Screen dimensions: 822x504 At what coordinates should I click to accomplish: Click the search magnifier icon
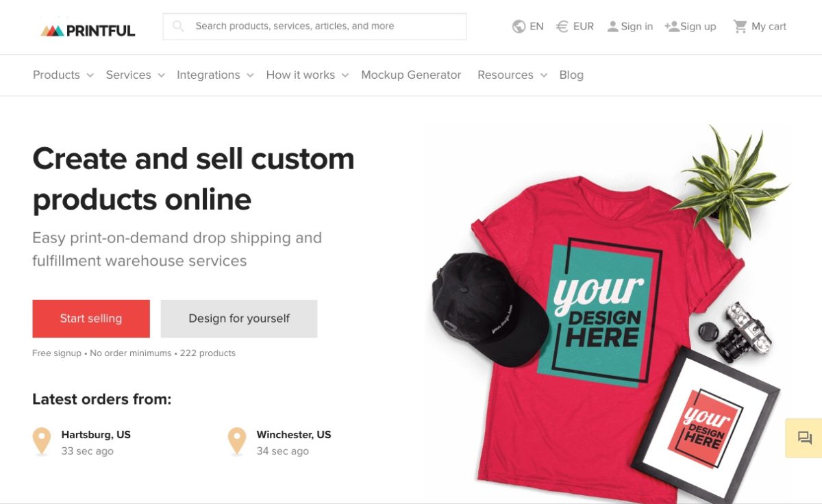click(x=178, y=26)
